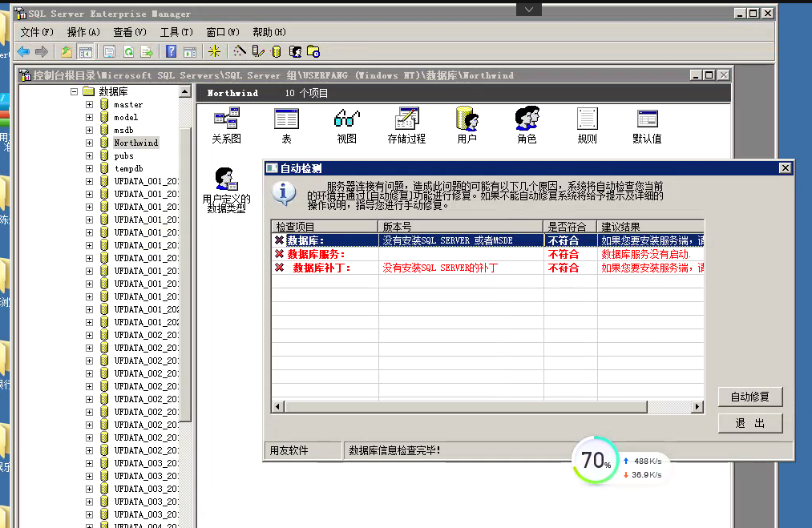Viewport: 812px width, 528px height.
Task: Select the master database in the tree
Action: pyautogui.click(x=128, y=105)
